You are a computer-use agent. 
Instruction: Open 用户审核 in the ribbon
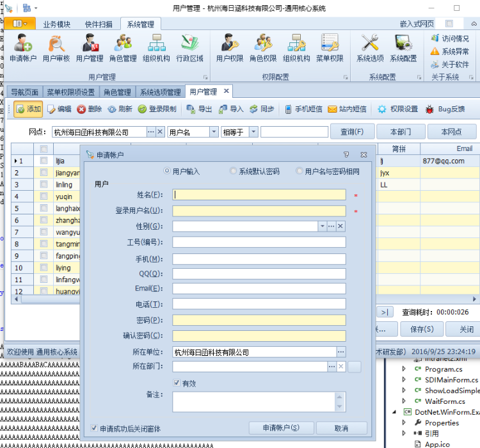tap(56, 48)
